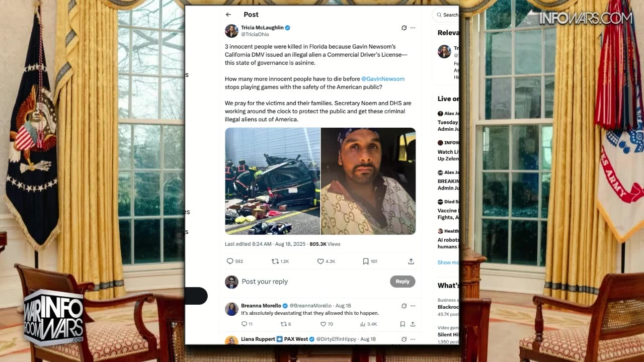The height and width of the screenshot is (362, 644).
Task: Open Tricia McLaughlin's profile avatar
Action: pos(231,31)
